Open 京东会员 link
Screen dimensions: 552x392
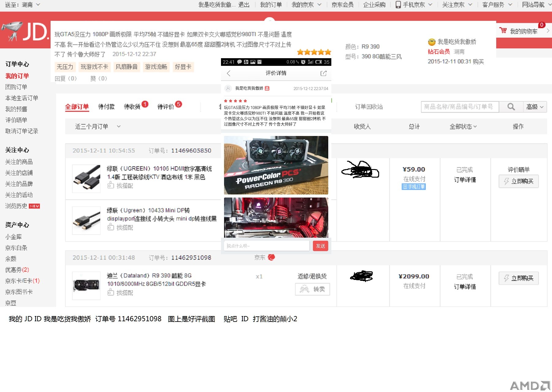(x=342, y=5)
